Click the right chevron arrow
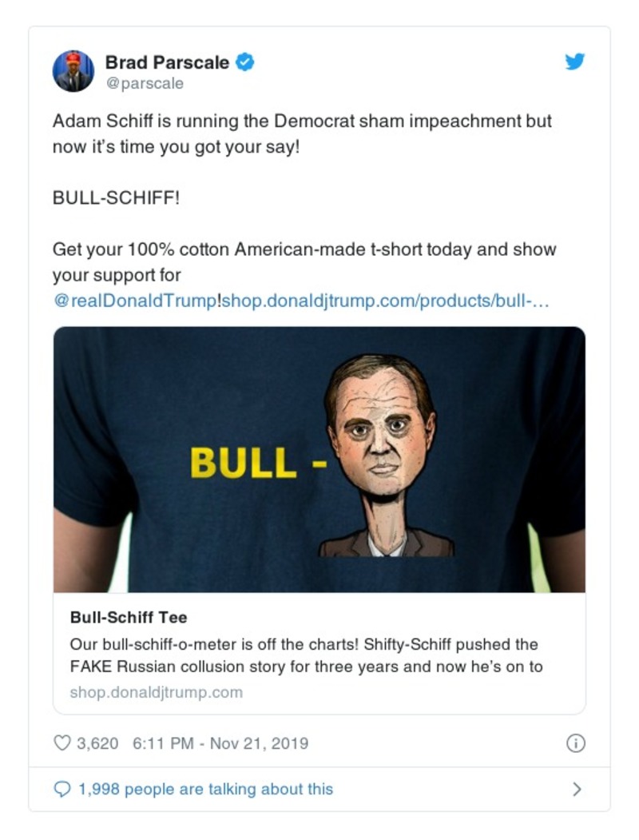This screenshot has height=840, width=639. click(577, 789)
